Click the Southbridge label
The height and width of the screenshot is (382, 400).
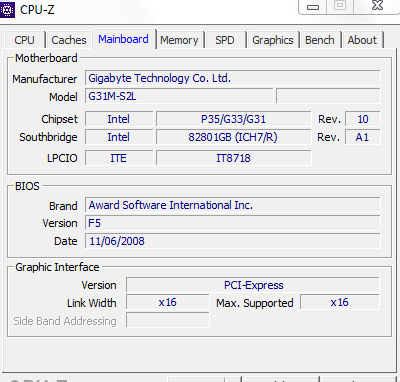click(x=48, y=137)
